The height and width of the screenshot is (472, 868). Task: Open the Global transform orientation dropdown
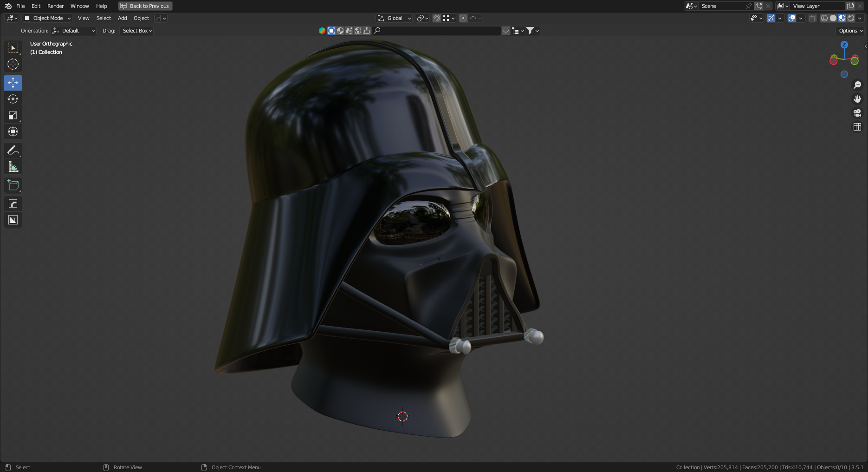(x=395, y=18)
